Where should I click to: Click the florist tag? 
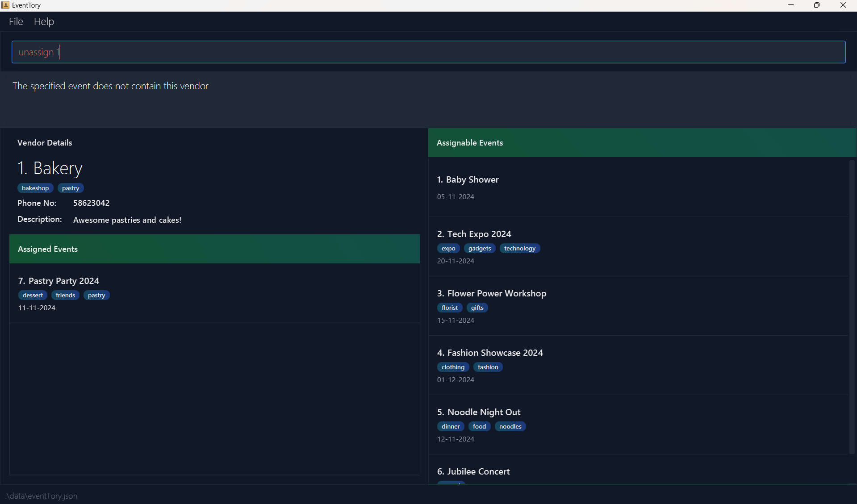coord(450,308)
